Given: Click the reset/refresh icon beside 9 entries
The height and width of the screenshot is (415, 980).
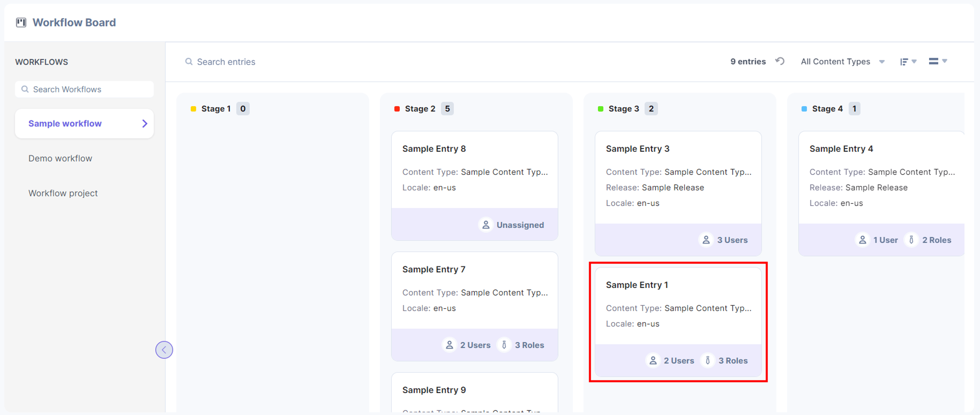Looking at the screenshot, I should coord(780,61).
